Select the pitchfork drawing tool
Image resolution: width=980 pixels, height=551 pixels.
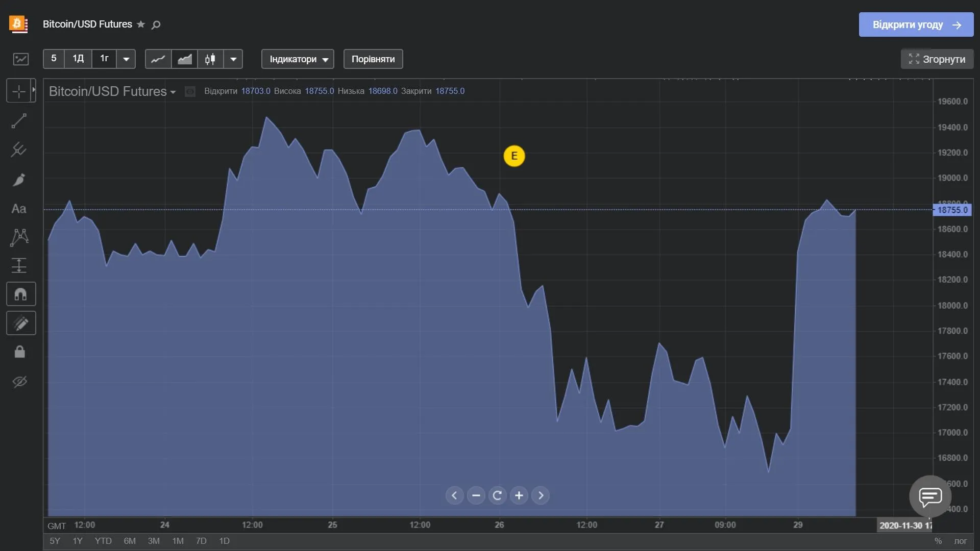coord(19,149)
